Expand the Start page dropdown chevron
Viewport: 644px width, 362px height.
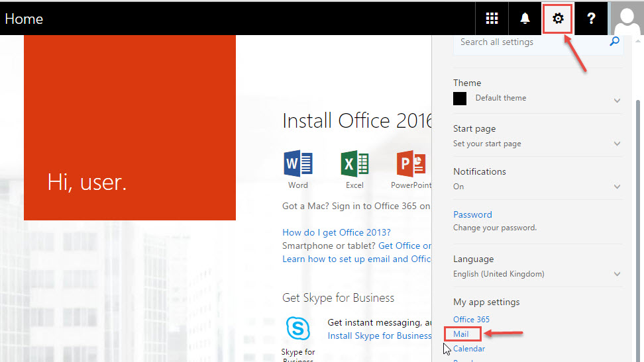pyautogui.click(x=617, y=144)
